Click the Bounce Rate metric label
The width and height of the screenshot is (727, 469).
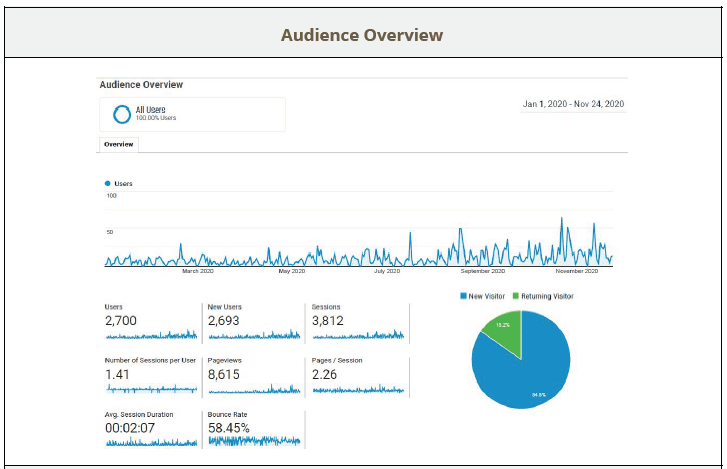pos(227,414)
